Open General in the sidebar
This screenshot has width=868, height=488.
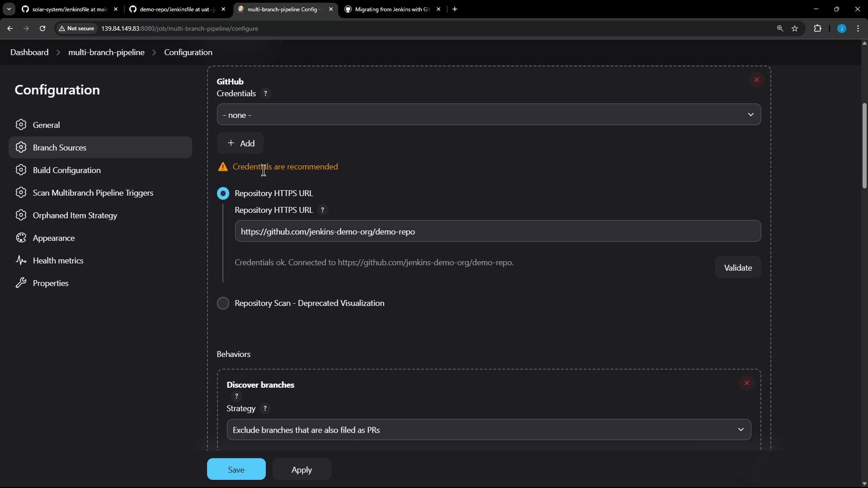pyautogui.click(x=100, y=125)
